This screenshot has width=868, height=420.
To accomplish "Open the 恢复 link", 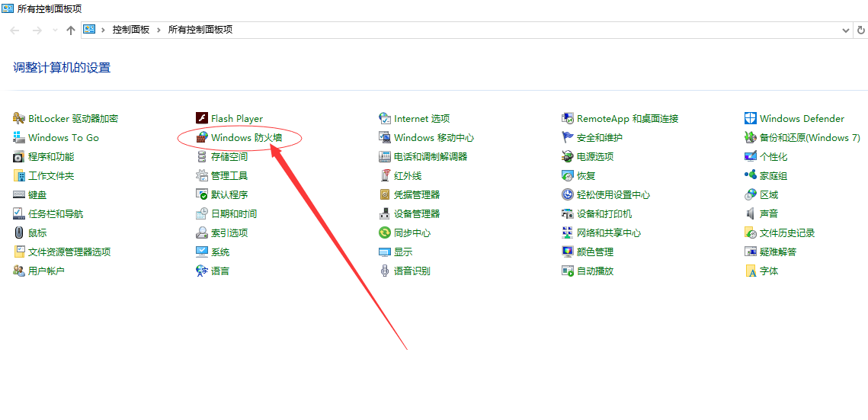I will click(586, 176).
